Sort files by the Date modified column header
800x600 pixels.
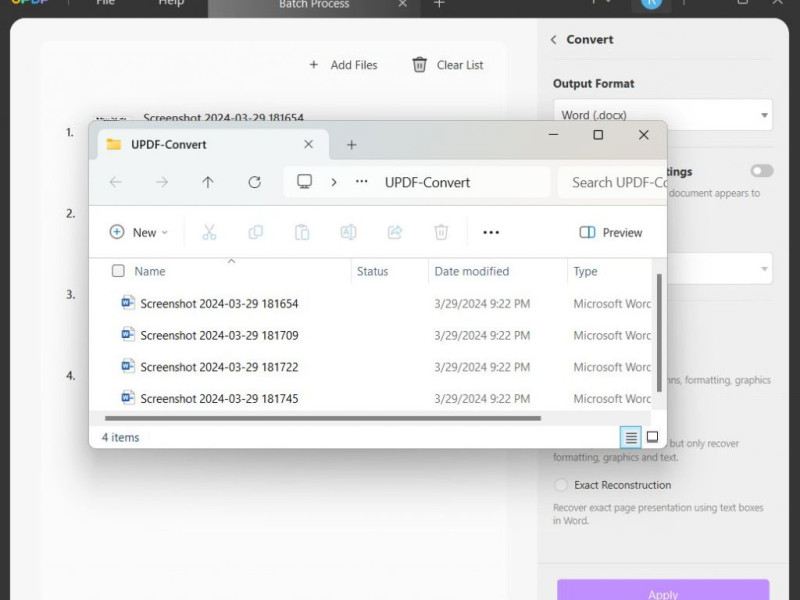click(471, 271)
